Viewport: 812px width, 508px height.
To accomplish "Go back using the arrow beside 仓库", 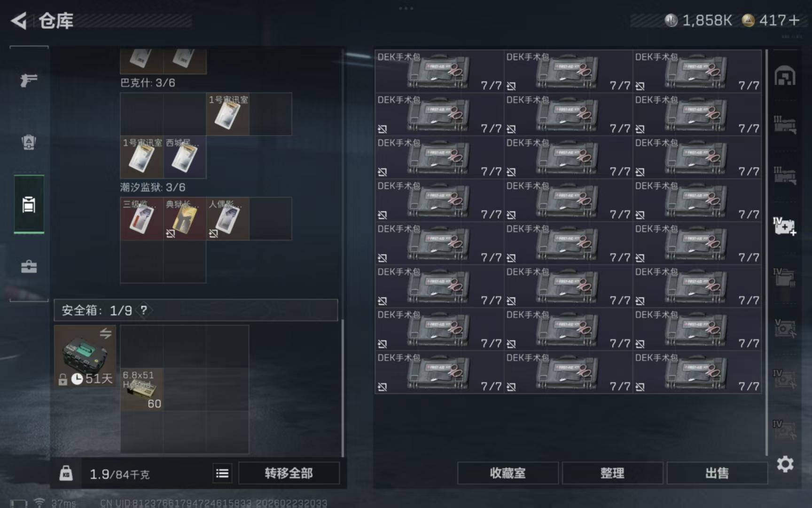I will [x=19, y=21].
